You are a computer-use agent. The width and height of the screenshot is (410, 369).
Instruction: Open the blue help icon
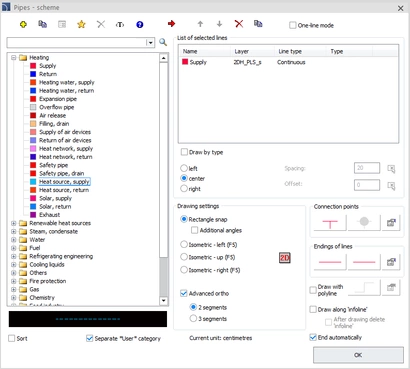[x=140, y=25]
